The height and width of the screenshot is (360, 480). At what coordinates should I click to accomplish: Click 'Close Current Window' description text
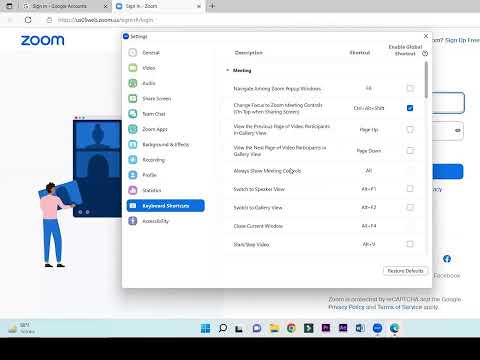point(258,226)
